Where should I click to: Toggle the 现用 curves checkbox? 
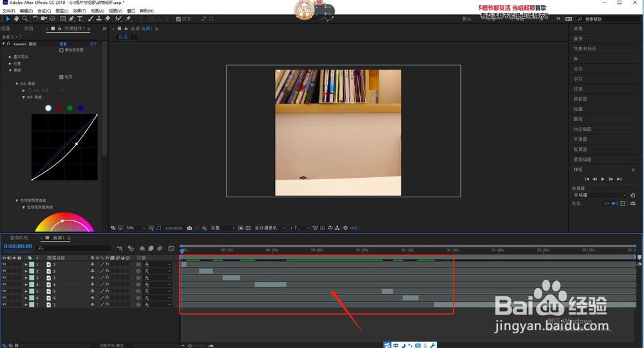pos(61,77)
